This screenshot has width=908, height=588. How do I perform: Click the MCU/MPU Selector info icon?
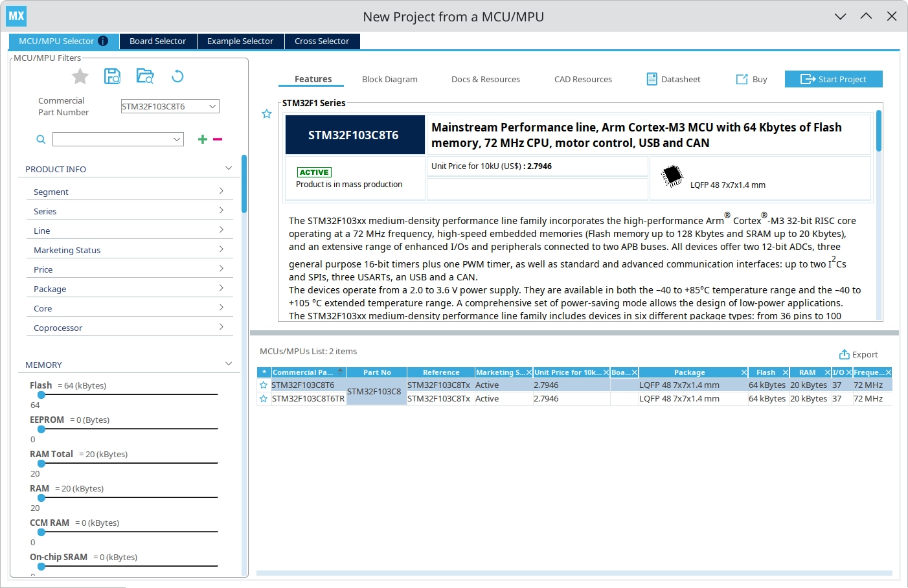coord(103,41)
